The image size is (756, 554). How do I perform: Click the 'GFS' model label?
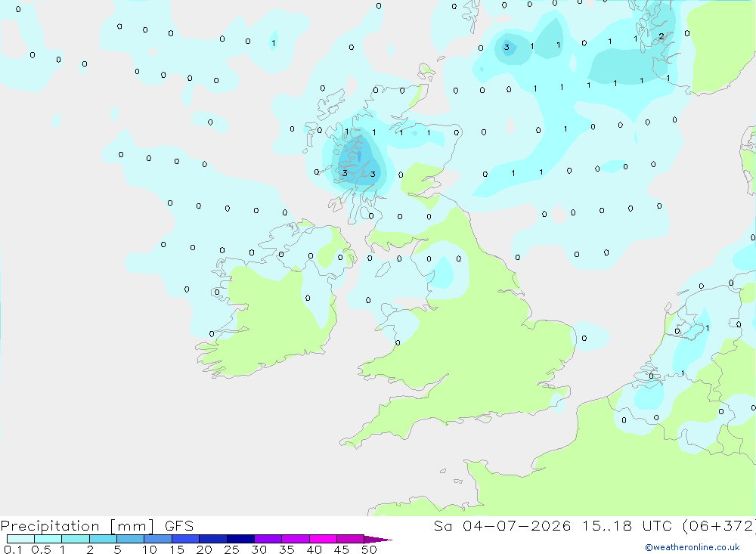[x=179, y=526]
